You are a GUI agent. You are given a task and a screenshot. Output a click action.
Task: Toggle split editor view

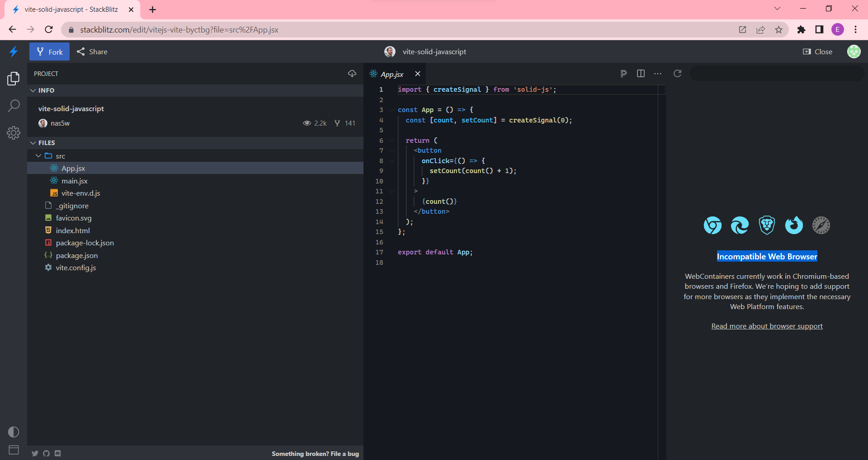(641, 73)
